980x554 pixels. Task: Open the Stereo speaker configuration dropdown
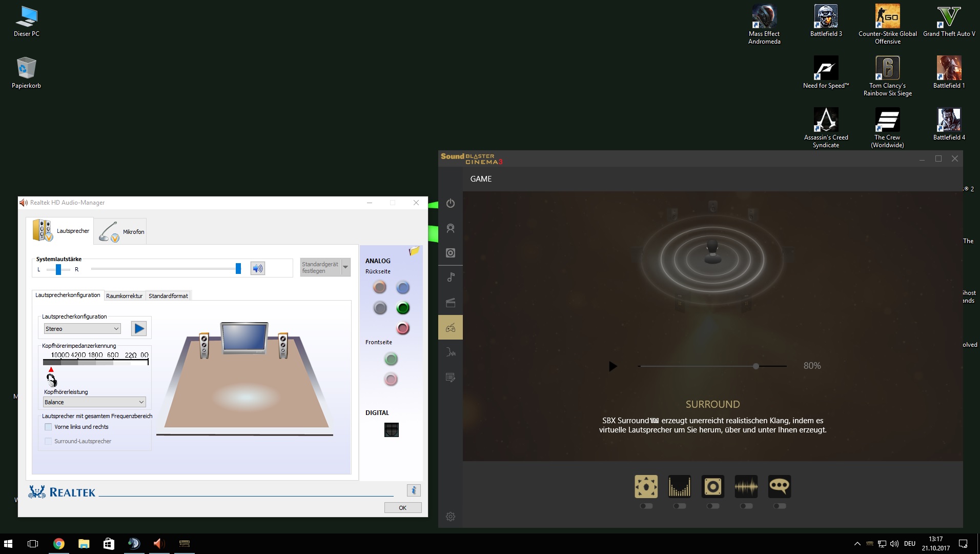(83, 329)
